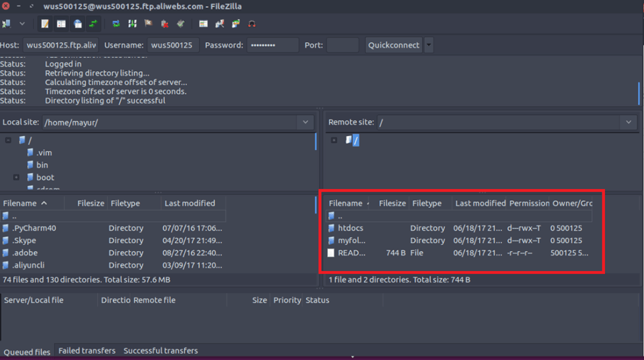Switch to the Failed transfers tab
The image size is (644, 360).
point(87,351)
